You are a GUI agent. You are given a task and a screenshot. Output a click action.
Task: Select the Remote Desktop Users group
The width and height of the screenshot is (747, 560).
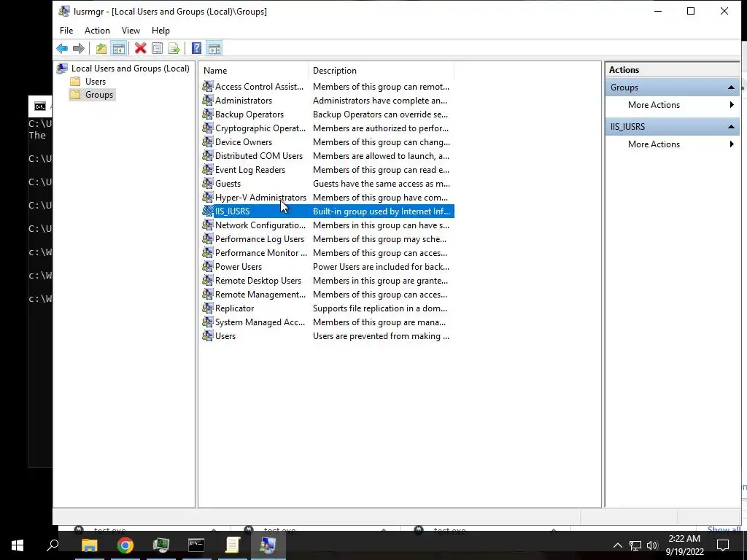coord(258,281)
